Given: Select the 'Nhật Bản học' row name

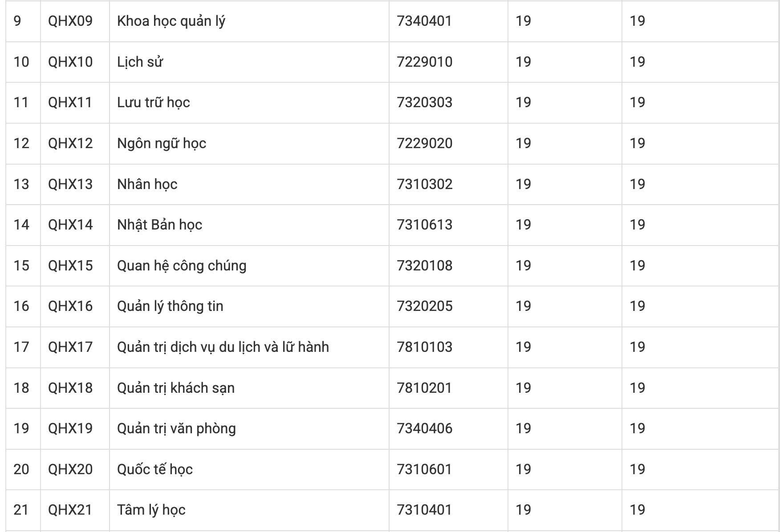Looking at the screenshot, I should click(x=159, y=225).
